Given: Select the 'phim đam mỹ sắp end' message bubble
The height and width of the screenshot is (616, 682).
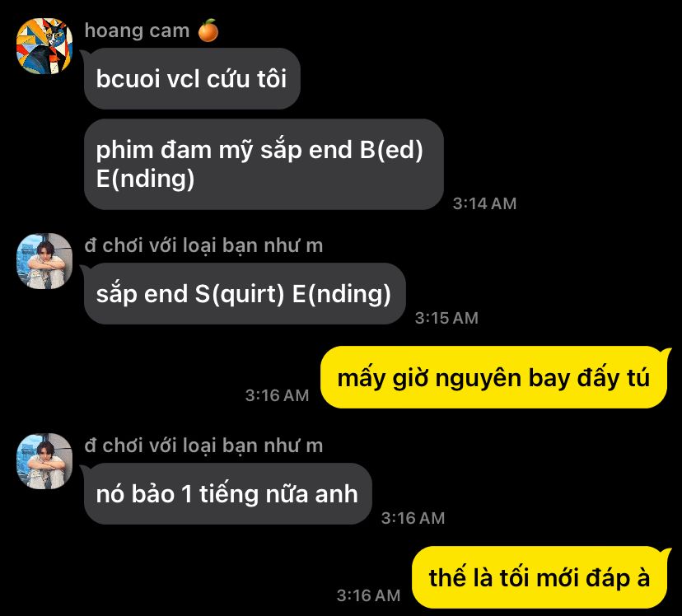Looking at the screenshot, I should pyautogui.click(x=264, y=165).
